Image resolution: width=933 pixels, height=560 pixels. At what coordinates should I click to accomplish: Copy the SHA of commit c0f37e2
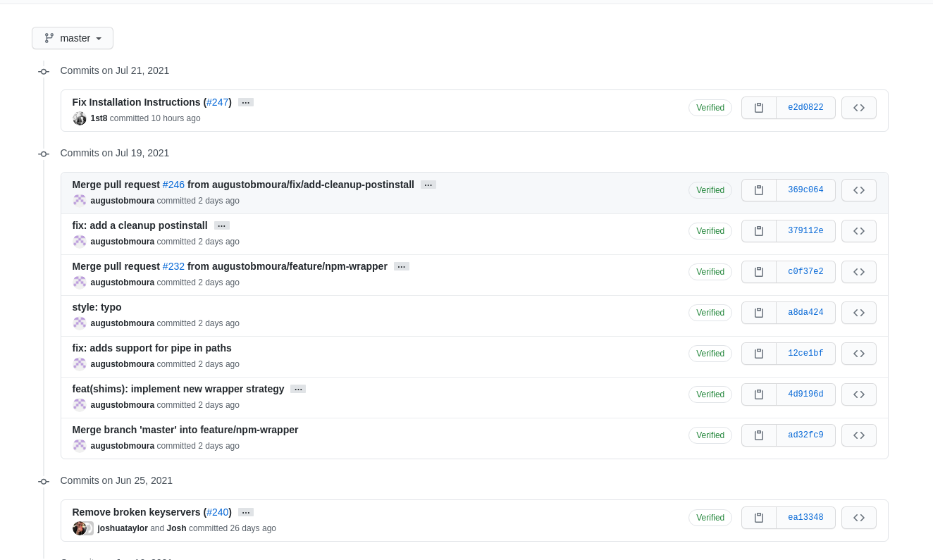point(758,271)
